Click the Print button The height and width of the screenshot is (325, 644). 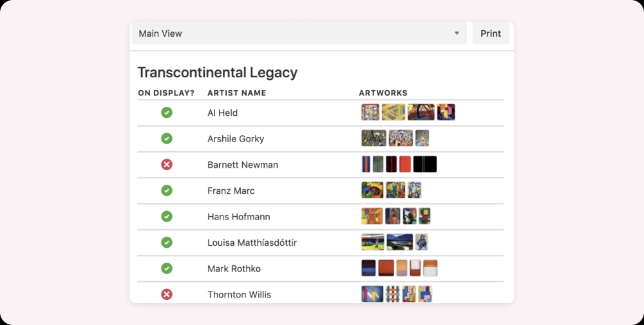491,33
